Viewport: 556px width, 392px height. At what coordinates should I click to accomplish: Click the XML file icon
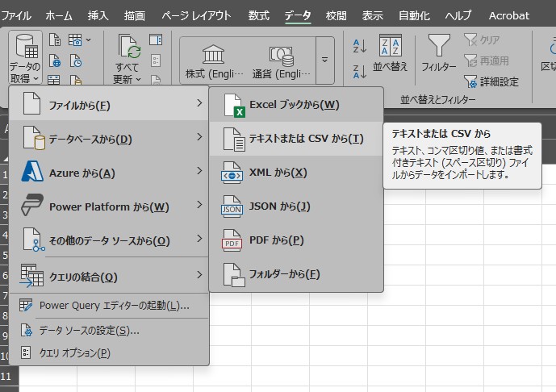232,173
